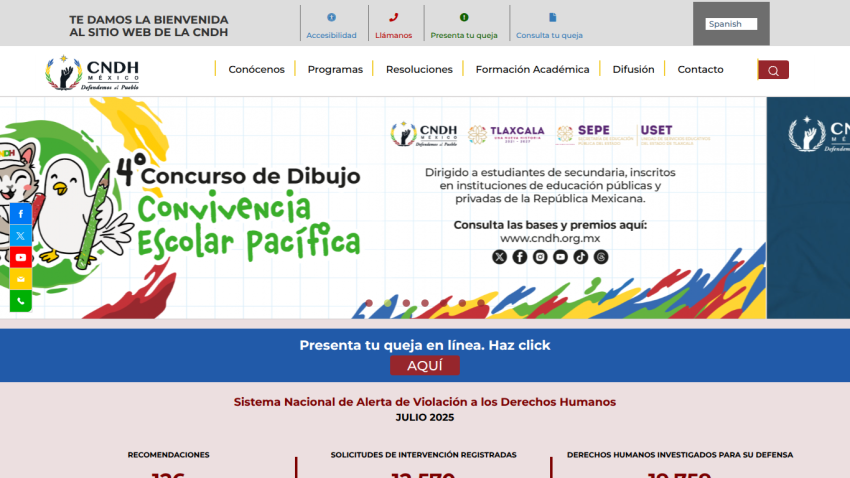Click the side X (Twitter) icon
Image resolution: width=850 pixels, height=478 pixels.
pos(21,236)
